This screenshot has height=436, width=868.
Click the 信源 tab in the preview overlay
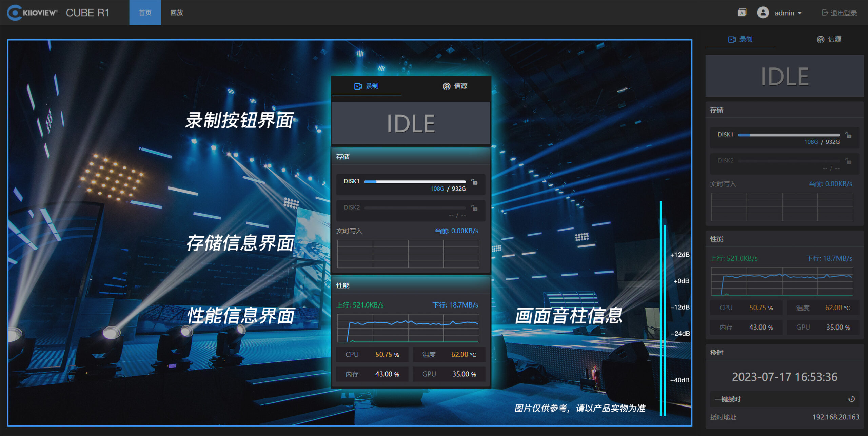point(455,86)
